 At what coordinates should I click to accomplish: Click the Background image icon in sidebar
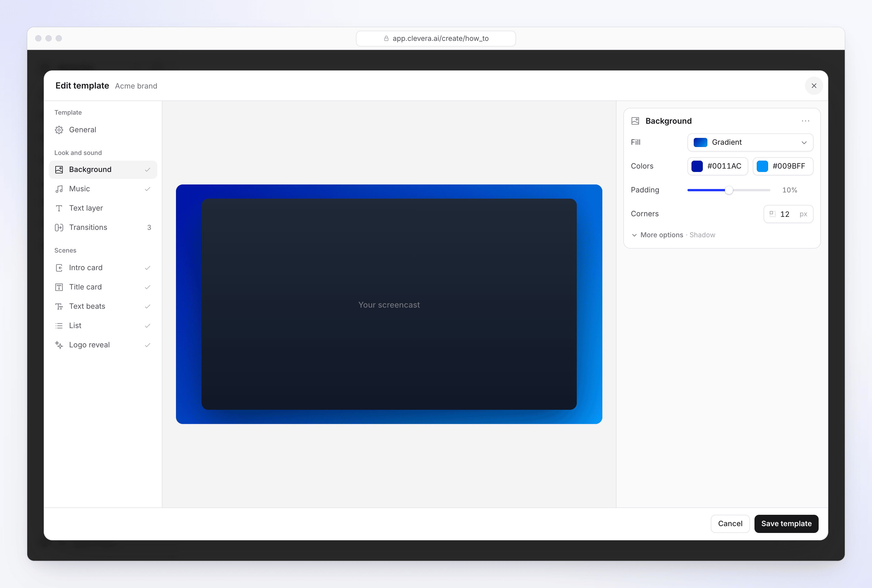[x=59, y=169]
